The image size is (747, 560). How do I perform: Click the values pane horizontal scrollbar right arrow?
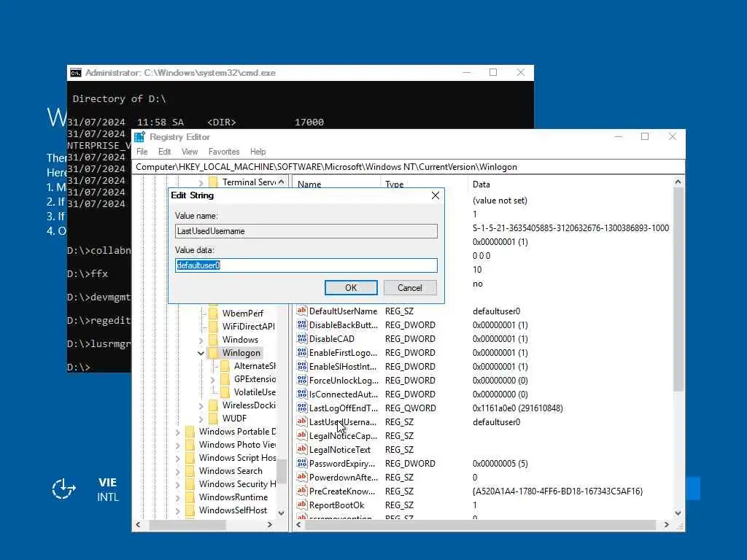click(666, 525)
